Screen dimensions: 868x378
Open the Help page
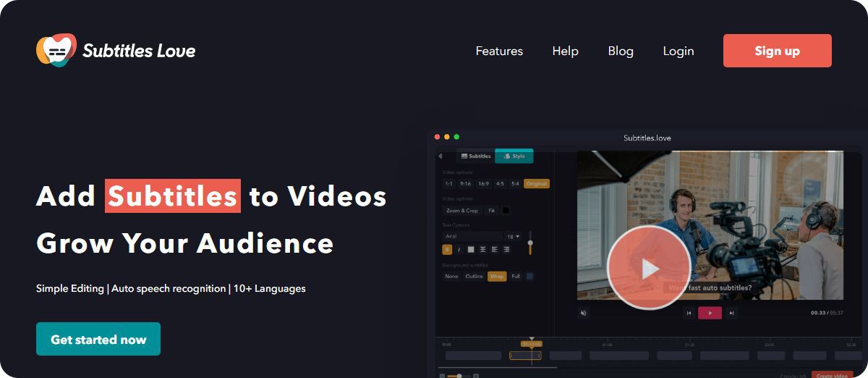tap(565, 51)
